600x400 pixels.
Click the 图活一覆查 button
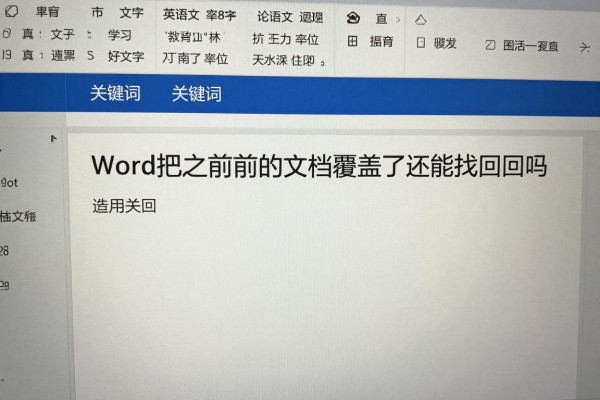click(x=530, y=46)
